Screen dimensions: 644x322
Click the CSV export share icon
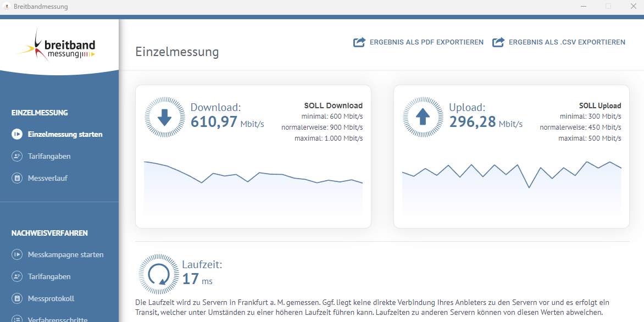(x=498, y=42)
